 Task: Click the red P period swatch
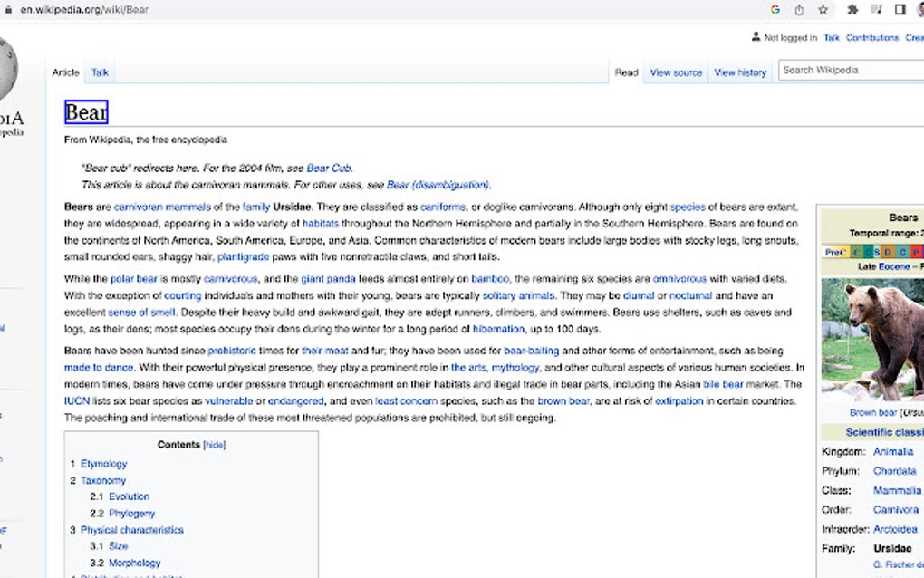tap(917, 252)
